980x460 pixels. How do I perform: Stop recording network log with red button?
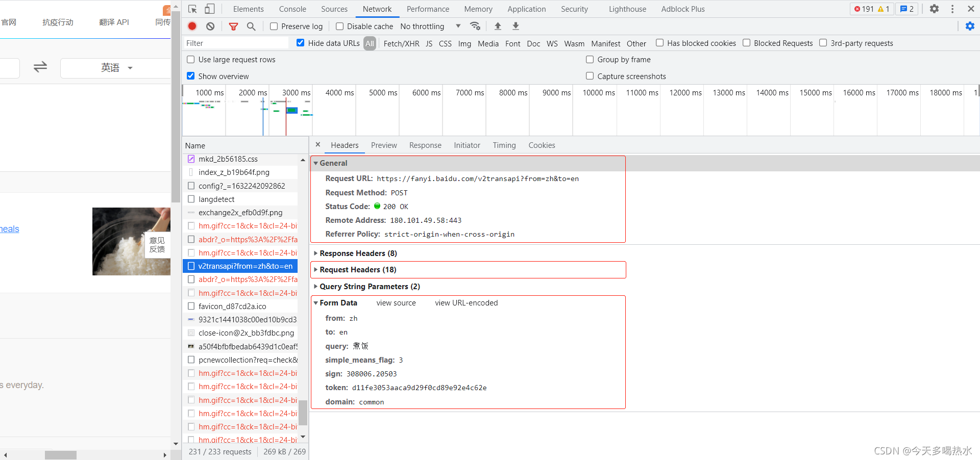192,27
